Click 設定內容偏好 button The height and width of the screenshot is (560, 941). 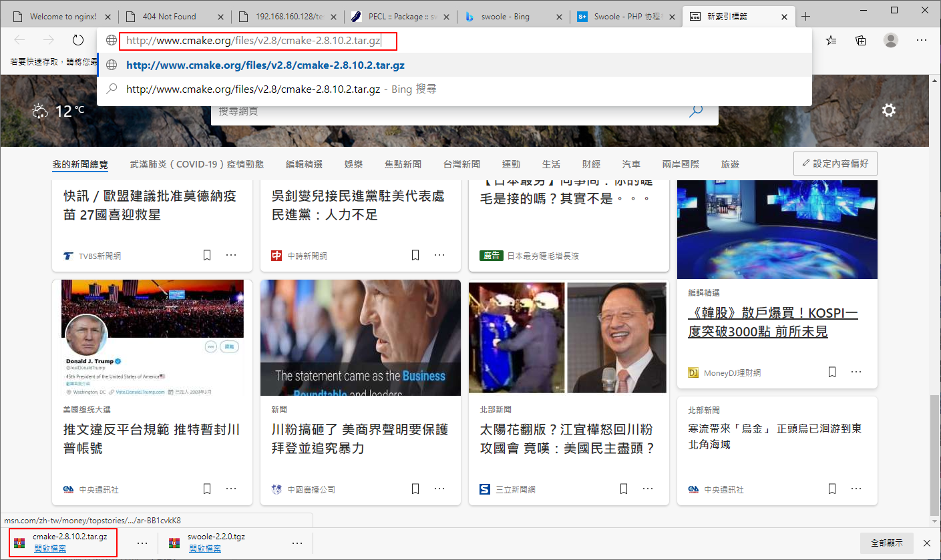(835, 164)
